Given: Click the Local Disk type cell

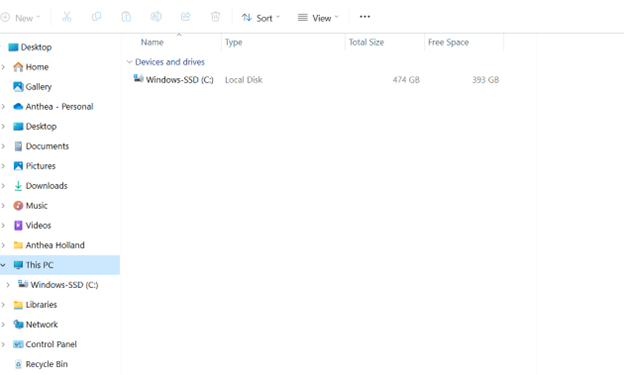Looking at the screenshot, I should (x=244, y=80).
